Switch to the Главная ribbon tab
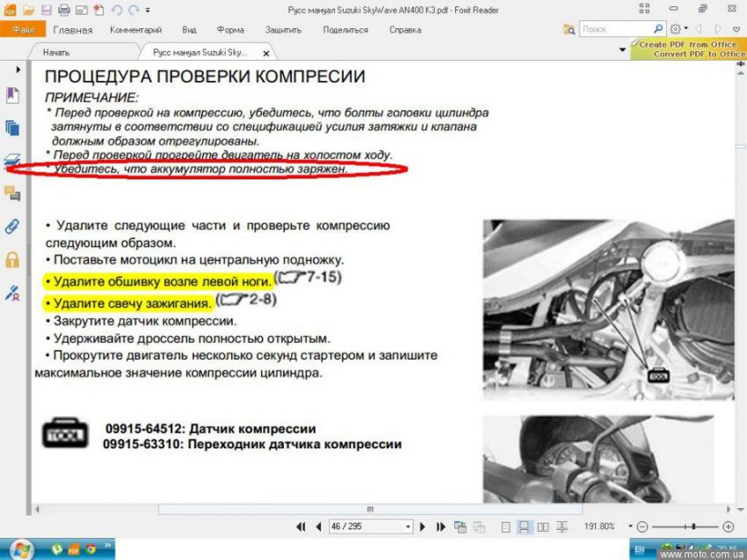The image size is (747, 560). 73,30
